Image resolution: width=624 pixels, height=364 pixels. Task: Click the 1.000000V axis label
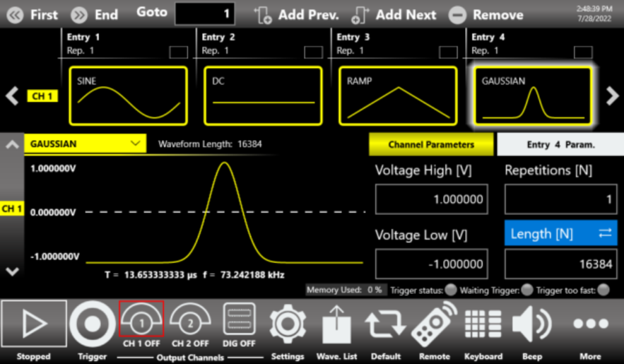click(53, 169)
